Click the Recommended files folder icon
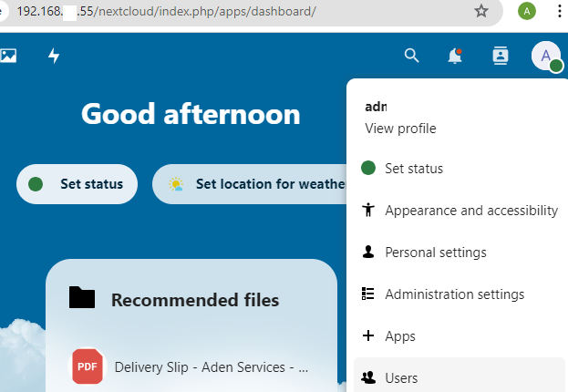 82,297
